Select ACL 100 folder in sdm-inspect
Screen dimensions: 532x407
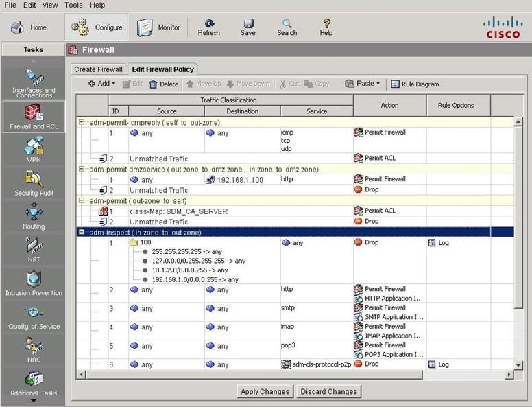tap(141, 242)
